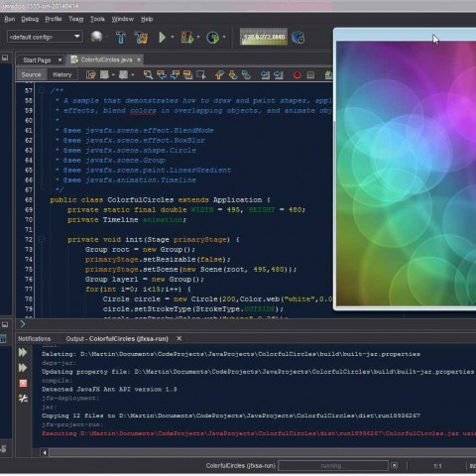
Task: Toggle Bookmark on current line
Action: tap(246, 74)
